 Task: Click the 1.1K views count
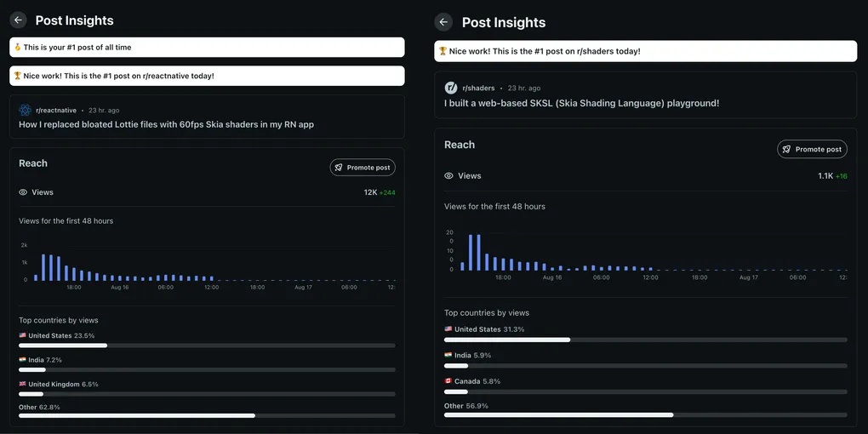pos(825,175)
